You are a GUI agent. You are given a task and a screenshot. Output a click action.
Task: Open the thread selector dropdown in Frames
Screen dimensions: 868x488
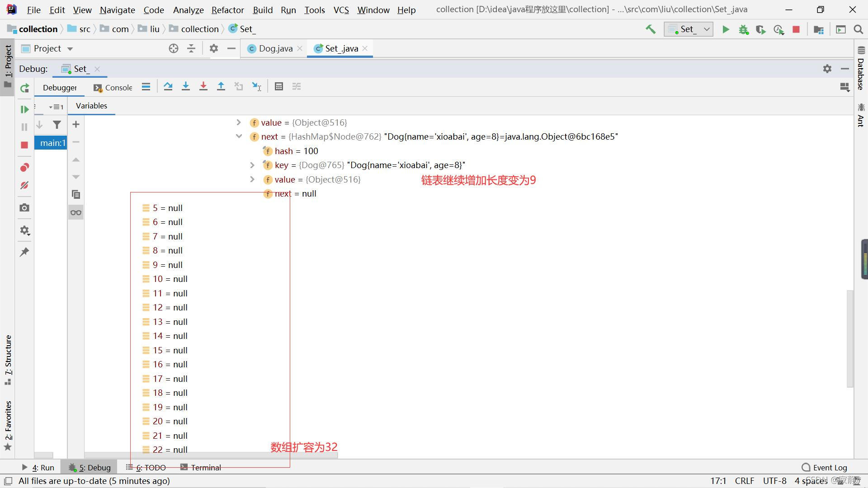click(56, 107)
